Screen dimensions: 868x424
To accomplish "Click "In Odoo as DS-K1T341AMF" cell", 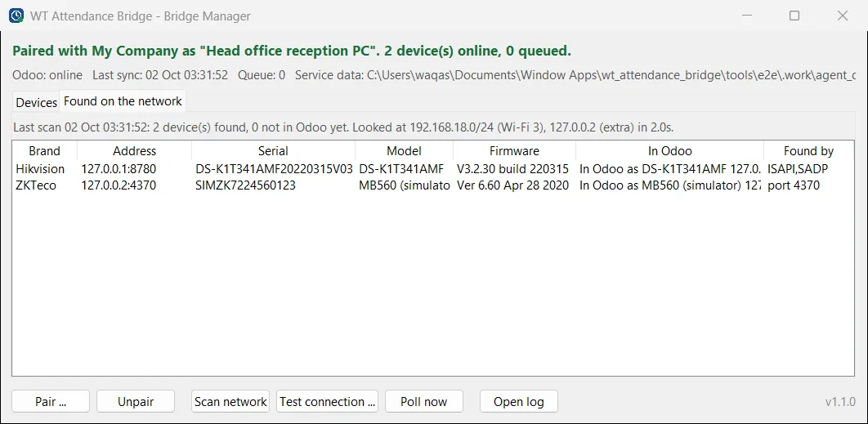I will [x=670, y=169].
